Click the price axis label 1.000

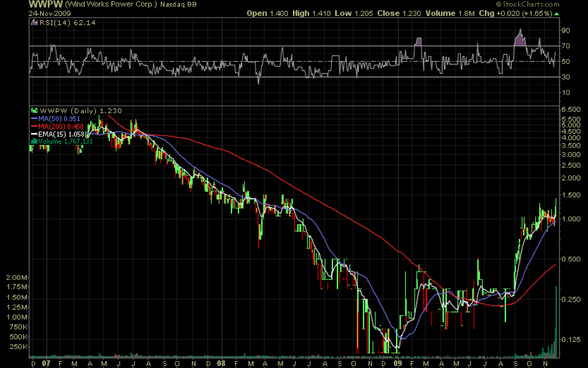[571, 219]
